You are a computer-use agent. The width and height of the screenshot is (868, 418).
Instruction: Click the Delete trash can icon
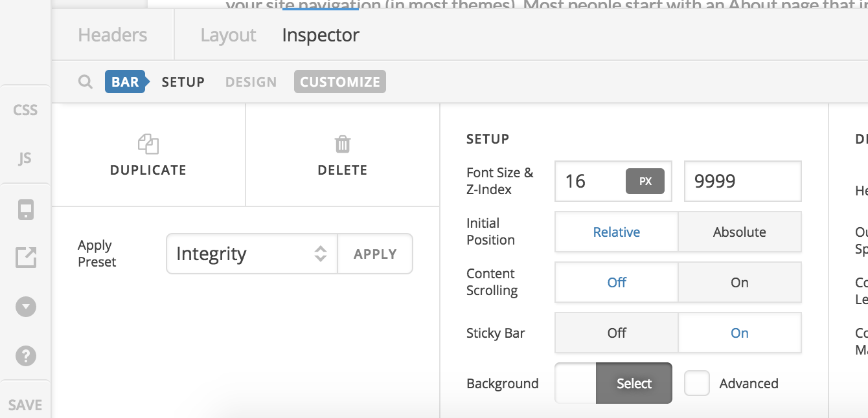342,144
